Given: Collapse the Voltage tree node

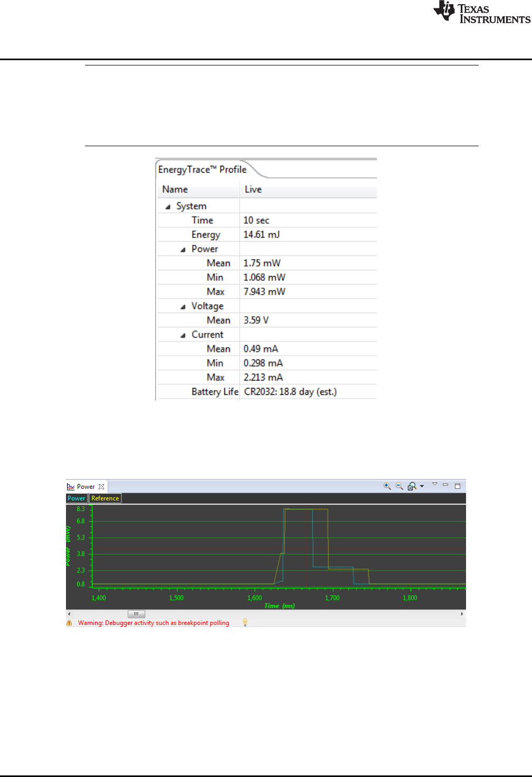Looking at the screenshot, I should click(x=183, y=306).
